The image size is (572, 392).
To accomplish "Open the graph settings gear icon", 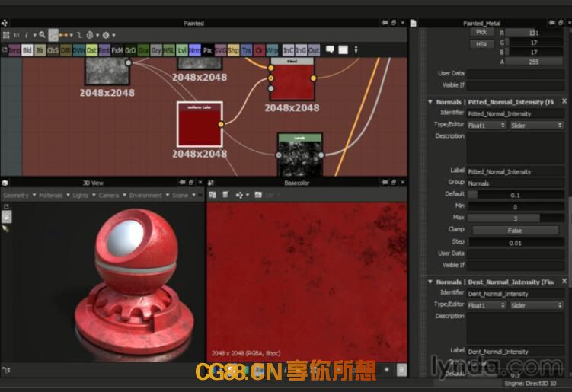I will pos(106,35).
